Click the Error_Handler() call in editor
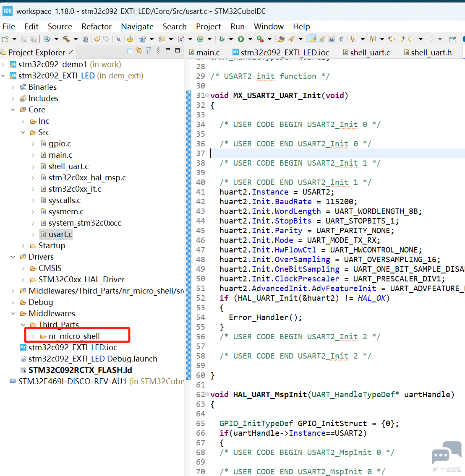The width and height of the screenshot is (465, 476). (266, 317)
